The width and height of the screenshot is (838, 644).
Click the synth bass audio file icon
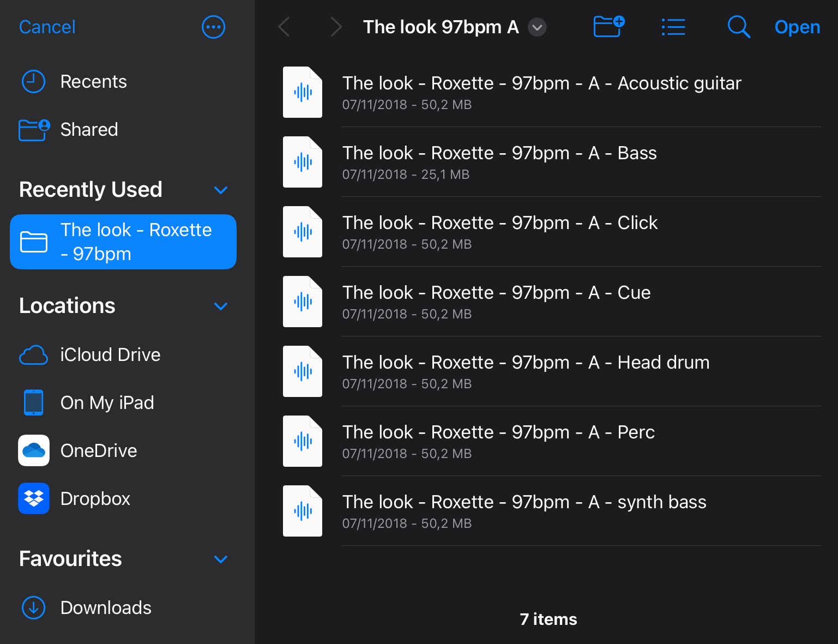tap(303, 511)
